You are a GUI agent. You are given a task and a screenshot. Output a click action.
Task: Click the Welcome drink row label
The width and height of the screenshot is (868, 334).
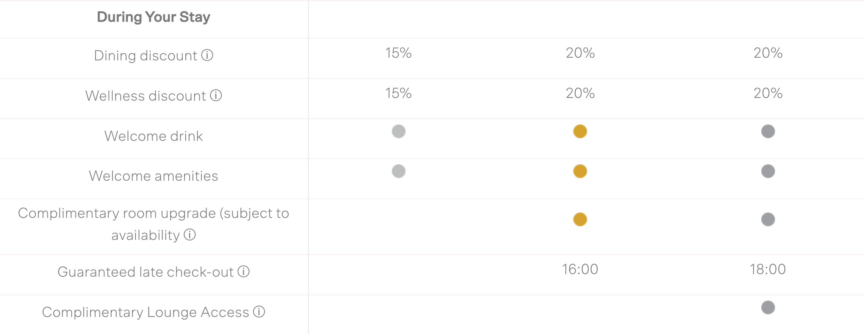tap(153, 136)
